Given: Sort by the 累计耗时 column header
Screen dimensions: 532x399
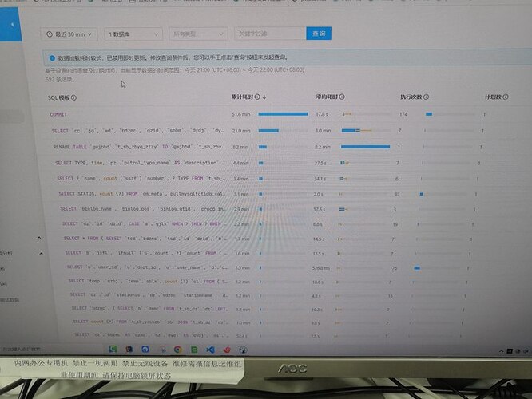Looking at the screenshot, I should coord(242,97).
